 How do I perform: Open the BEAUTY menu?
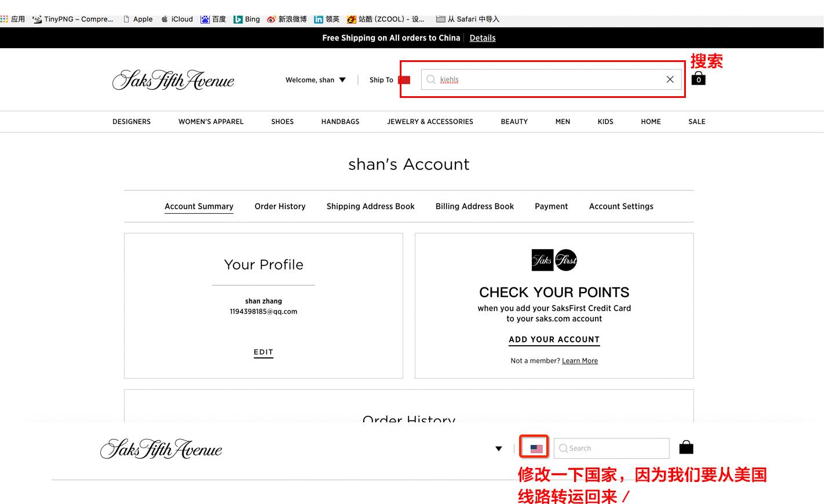pyautogui.click(x=514, y=122)
